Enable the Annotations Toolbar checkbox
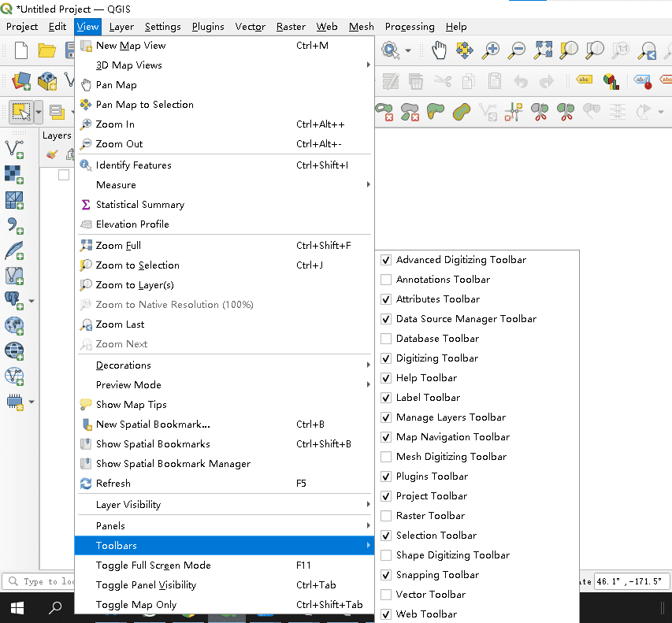This screenshot has height=623, width=672. 386,280
